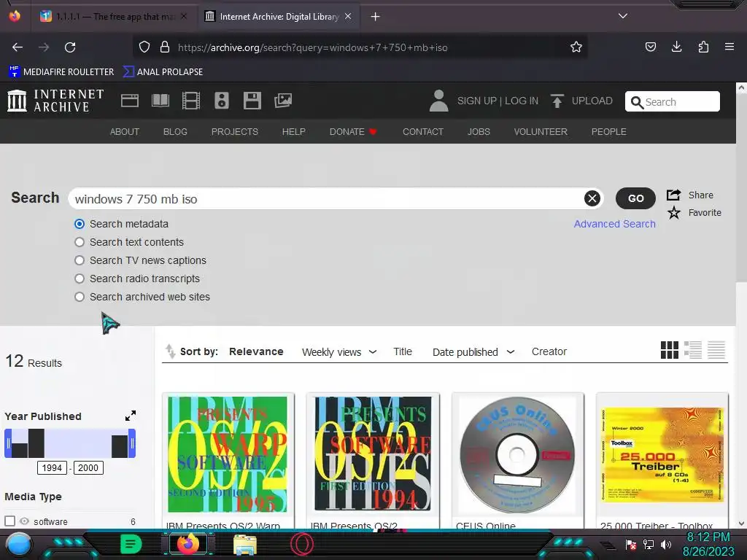Open the CEUS Online CD thumbnail
The width and height of the screenshot is (747, 560).
coord(517,455)
